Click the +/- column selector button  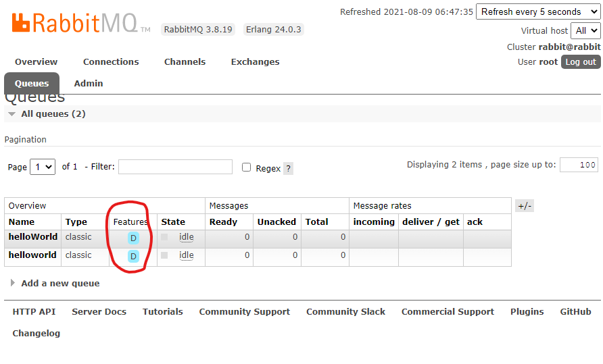point(525,206)
